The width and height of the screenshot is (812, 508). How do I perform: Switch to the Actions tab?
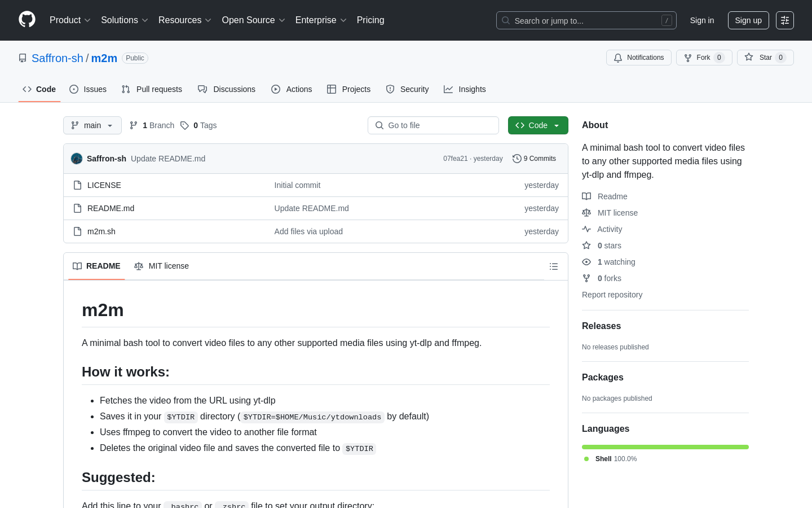point(292,89)
